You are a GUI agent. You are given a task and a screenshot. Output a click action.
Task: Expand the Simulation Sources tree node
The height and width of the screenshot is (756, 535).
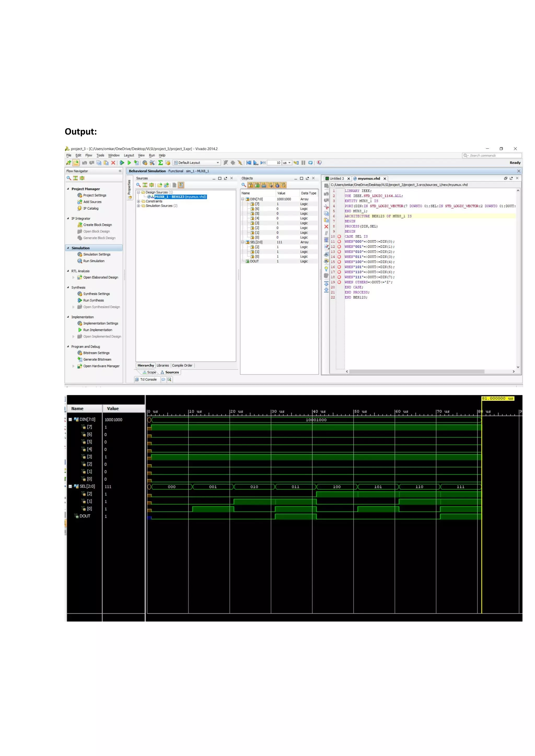(139, 206)
